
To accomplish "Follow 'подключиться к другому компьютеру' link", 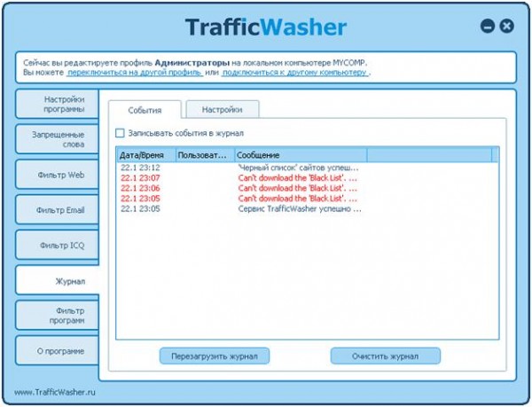I will [x=294, y=72].
